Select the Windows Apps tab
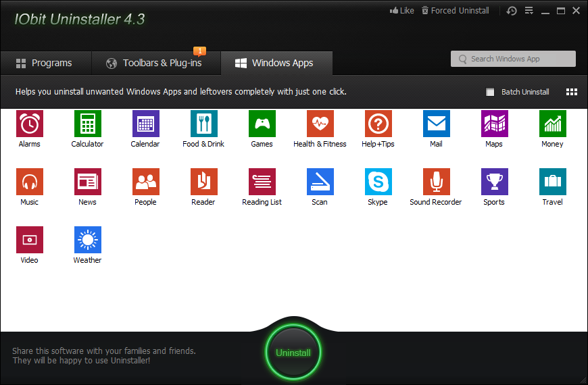588x385 pixels. [x=276, y=63]
